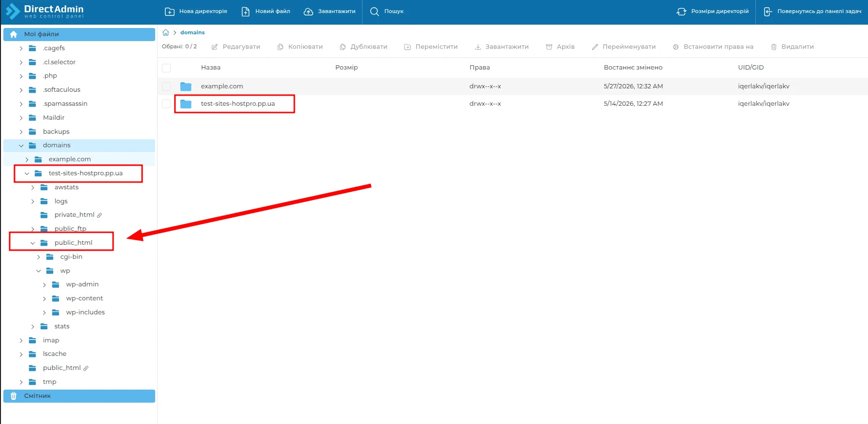The height and width of the screenshot is (424, 868).
Task: Select the lscache folder in tree
Action: point(55,354)
